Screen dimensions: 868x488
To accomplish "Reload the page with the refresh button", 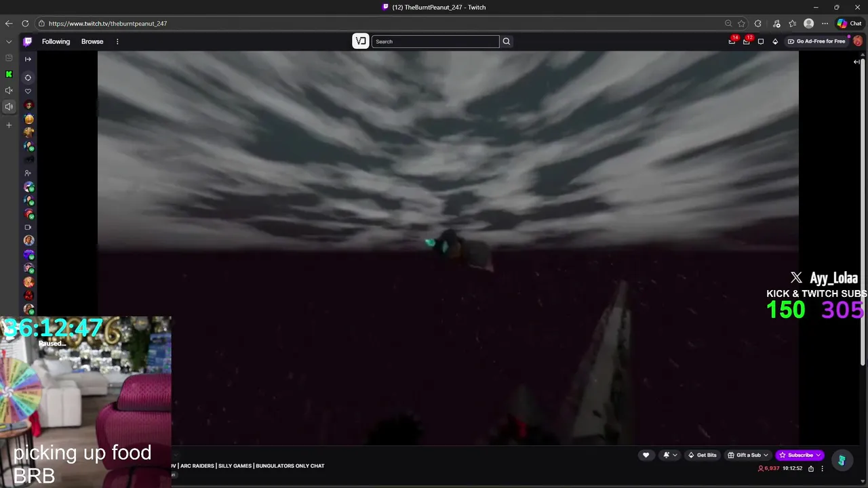I will tap(25, 23).
